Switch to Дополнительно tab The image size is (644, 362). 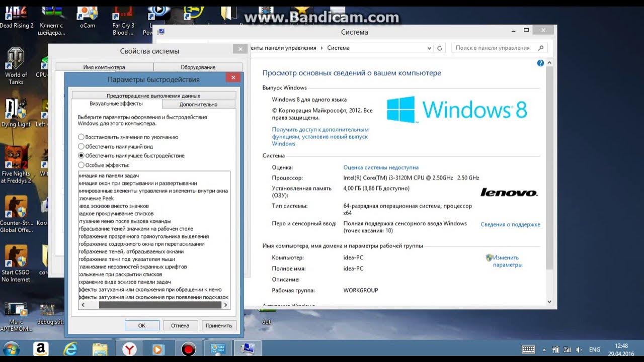click(x=199, y=105)
